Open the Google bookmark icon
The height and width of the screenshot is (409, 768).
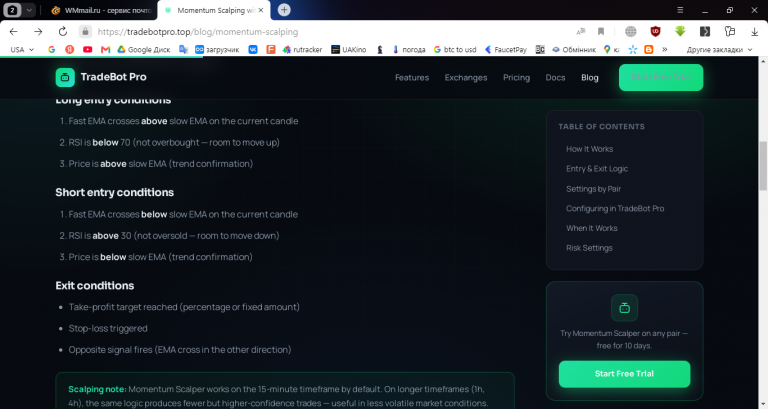coord(51,49)
